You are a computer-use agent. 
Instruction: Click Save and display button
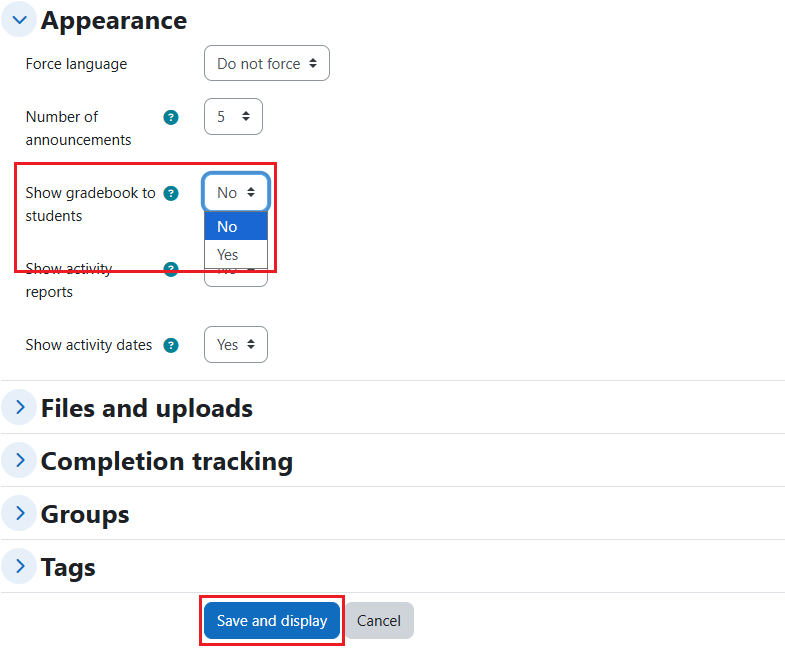(x=272, y=620)
